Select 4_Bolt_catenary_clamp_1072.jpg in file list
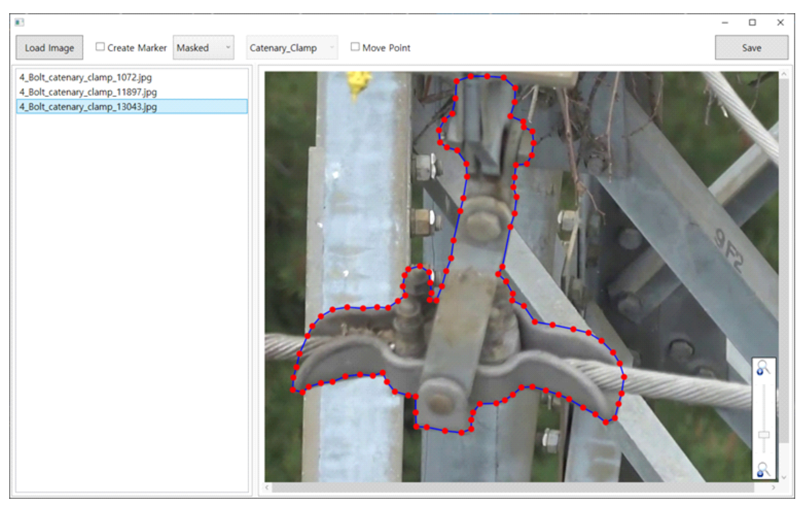Screen dimensions: 812x506 click(86, 77)
